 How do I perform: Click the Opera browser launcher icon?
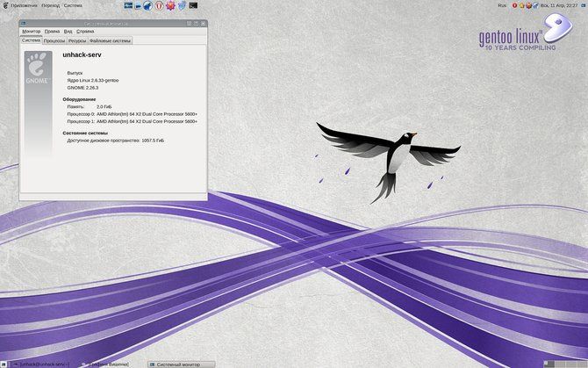[x=159, y=5]
